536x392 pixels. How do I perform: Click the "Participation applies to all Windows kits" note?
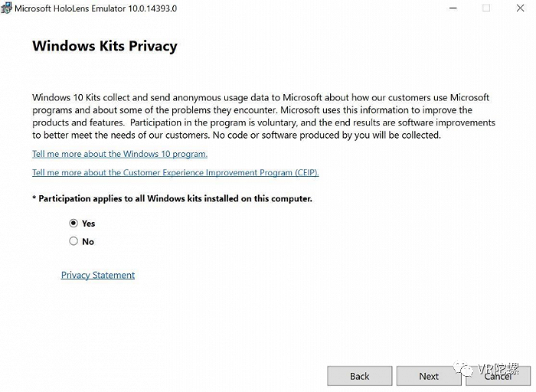(172, 199)
